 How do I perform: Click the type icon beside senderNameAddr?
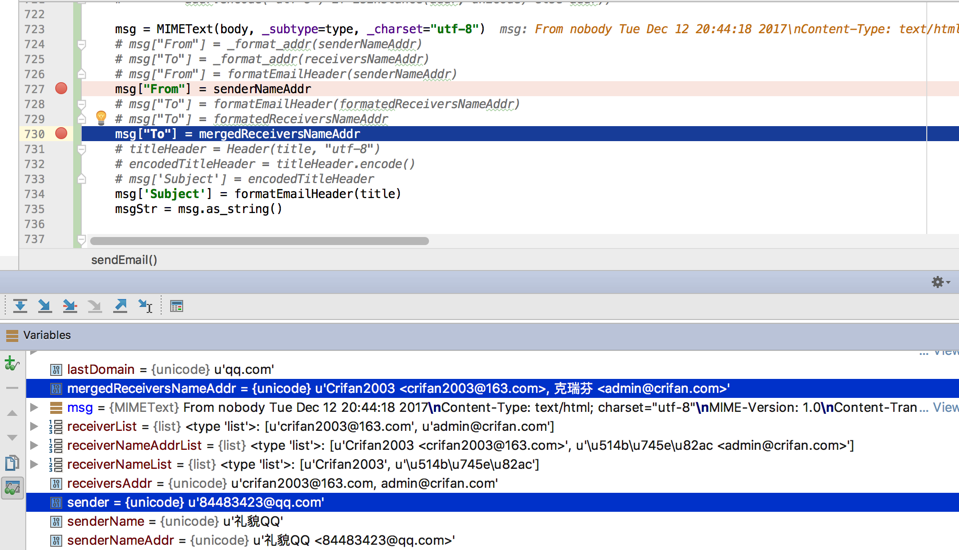click(56, 540)
